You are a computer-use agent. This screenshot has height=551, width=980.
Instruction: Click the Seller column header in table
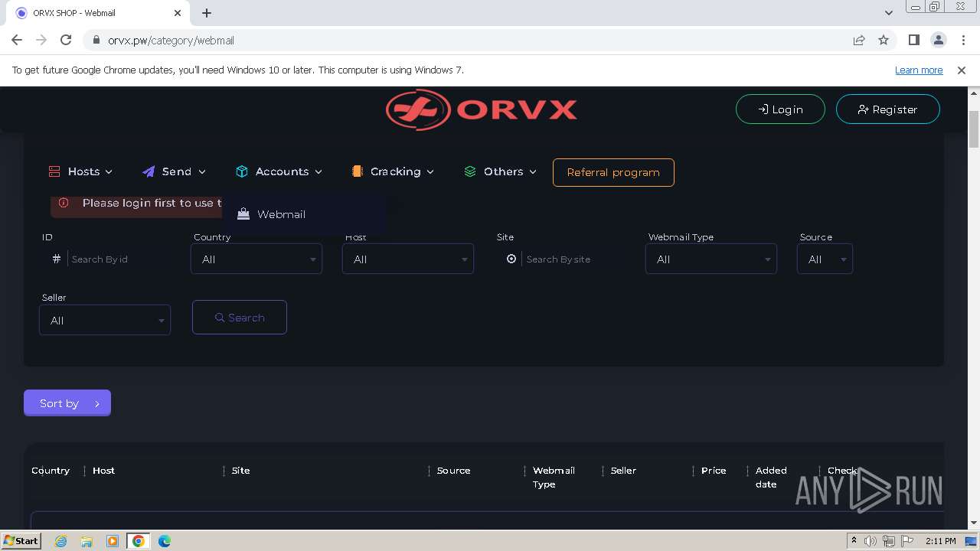623,471
